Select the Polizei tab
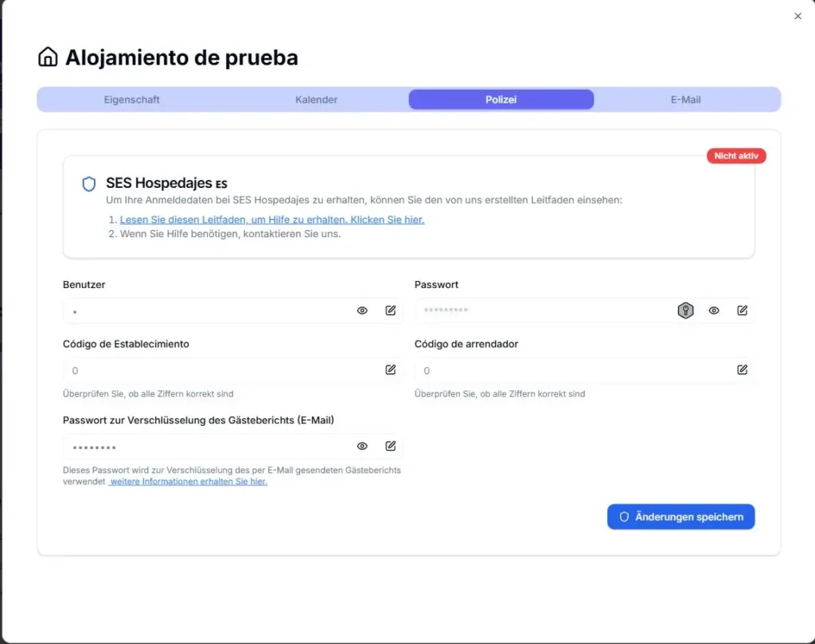This screenshot has width=815, height=644. (x=501, y=99)
